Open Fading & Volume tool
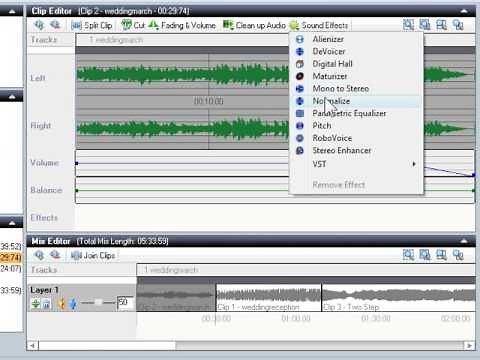Image resolution: width=480 pixels, height=360 pixels. point(182,25)
